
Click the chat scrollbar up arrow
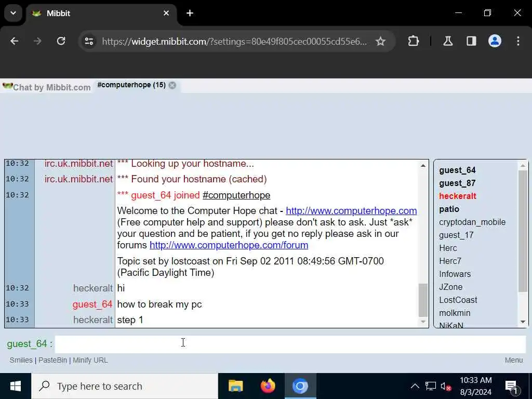click(423, 166)
